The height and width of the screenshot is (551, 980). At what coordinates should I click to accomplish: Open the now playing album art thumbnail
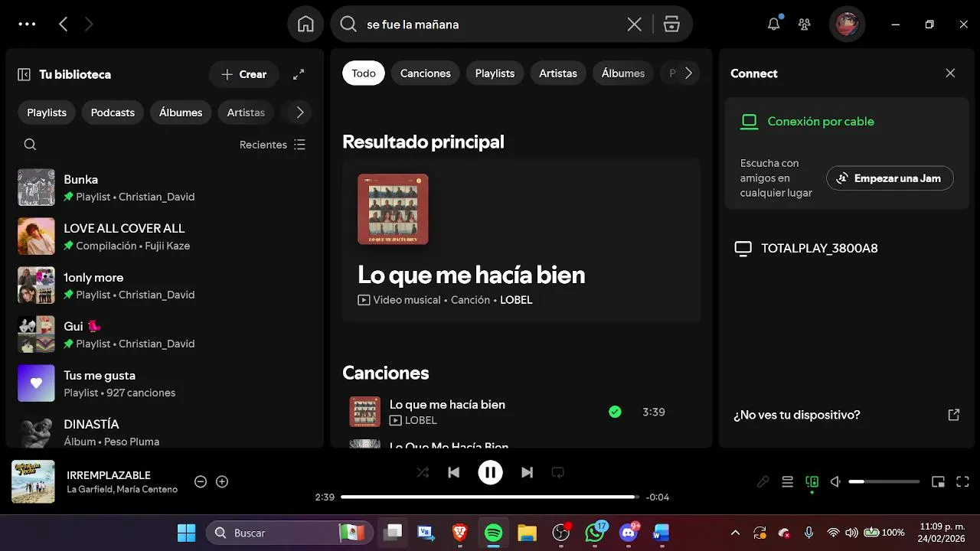point(33,481)
